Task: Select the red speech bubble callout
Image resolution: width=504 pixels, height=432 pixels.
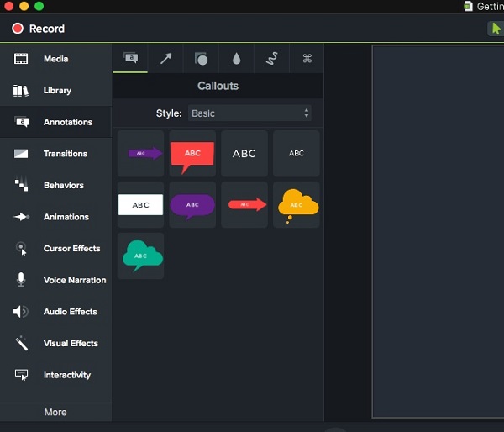Action: (192, 154)
